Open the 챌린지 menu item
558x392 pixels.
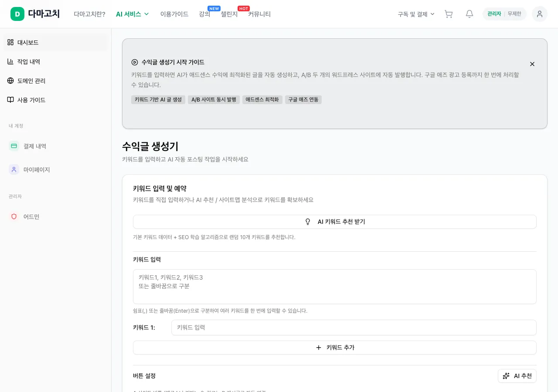(229, 14)
